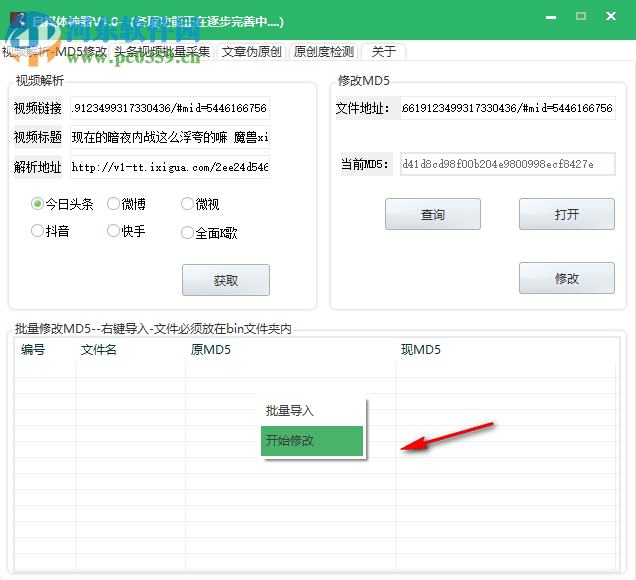Click the 当前MD5 value field
This screenshot has height=580, width=636.
pyautogui.click(x=508, y=164)
